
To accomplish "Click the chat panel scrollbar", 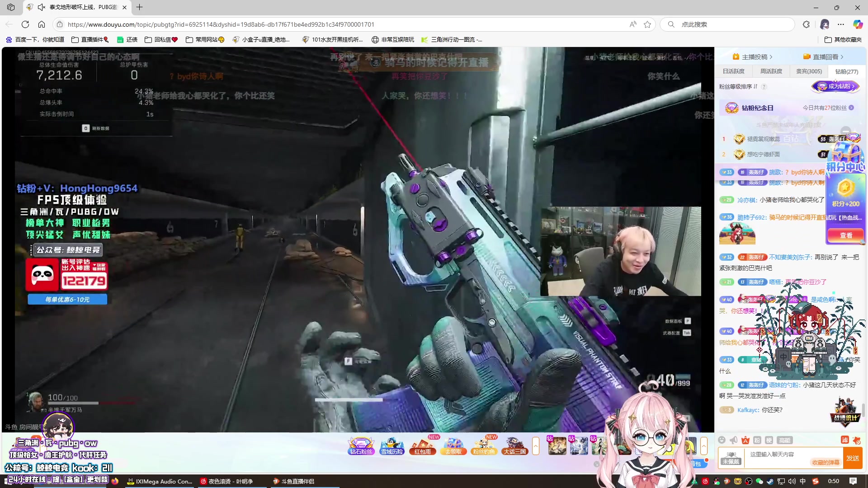I will pos(863,411).
